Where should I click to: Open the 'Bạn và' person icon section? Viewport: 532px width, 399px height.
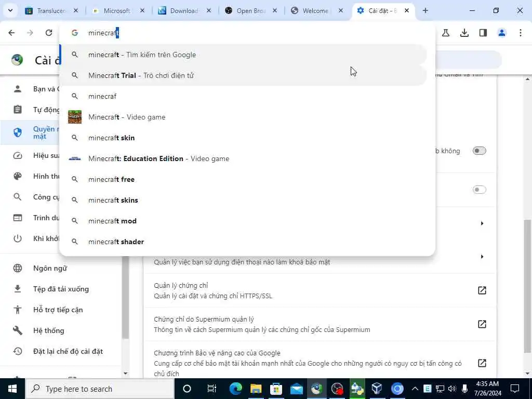pyautogui.click(x=17, y=89)
